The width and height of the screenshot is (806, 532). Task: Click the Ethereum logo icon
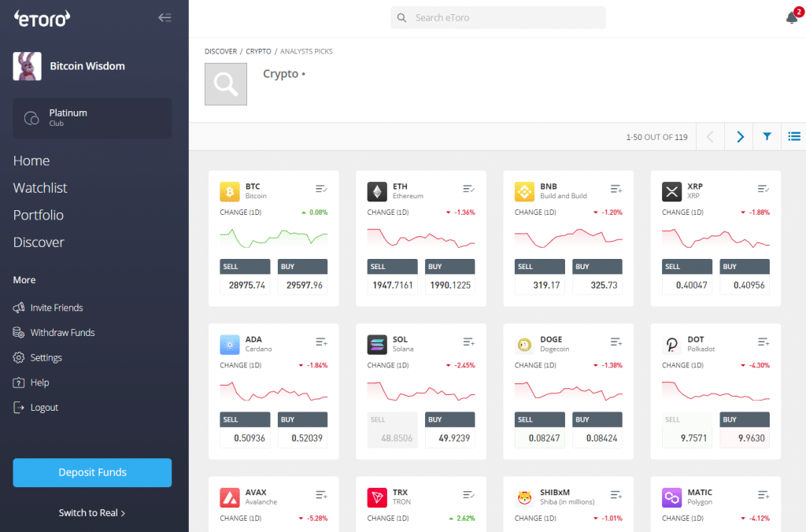377,191
